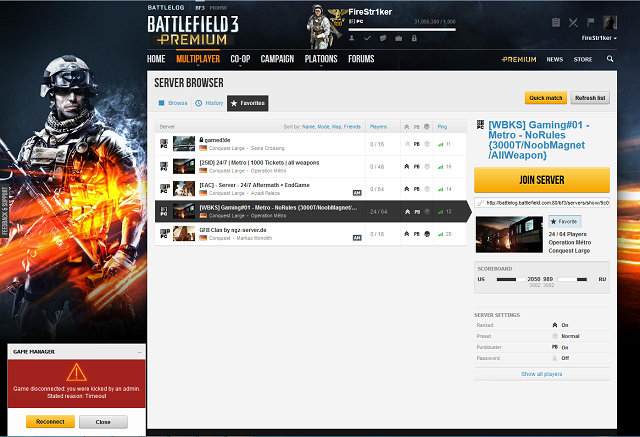Click the Close button in Game Manager

103,422
